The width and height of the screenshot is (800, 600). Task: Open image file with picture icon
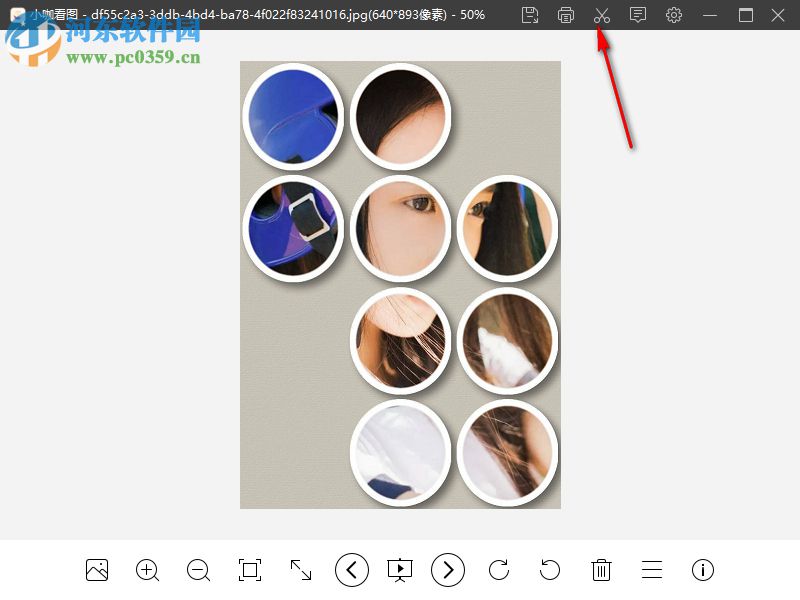97,570
